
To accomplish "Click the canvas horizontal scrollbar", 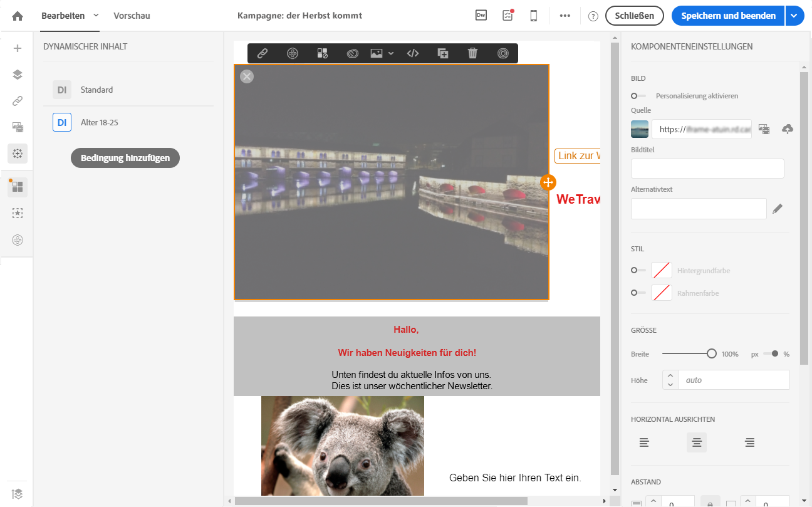I will (x=381, y=501).
